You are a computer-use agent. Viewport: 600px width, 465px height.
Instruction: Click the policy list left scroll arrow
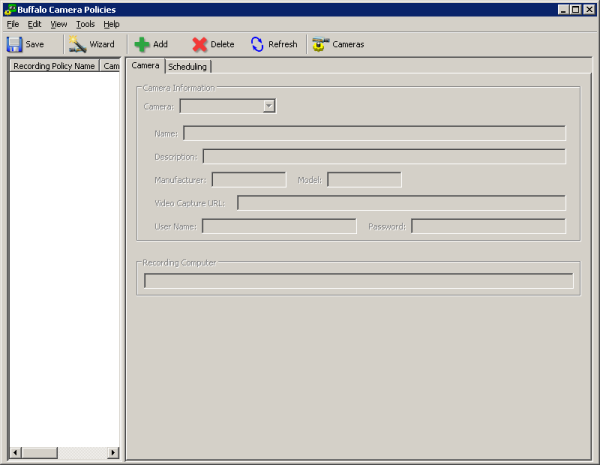click(15, 453)
